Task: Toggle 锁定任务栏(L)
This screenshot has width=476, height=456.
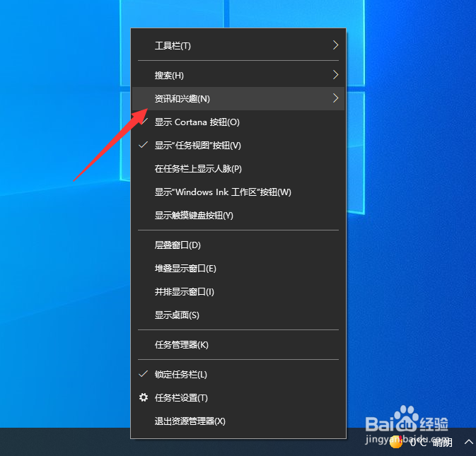Action: [238, 375]
